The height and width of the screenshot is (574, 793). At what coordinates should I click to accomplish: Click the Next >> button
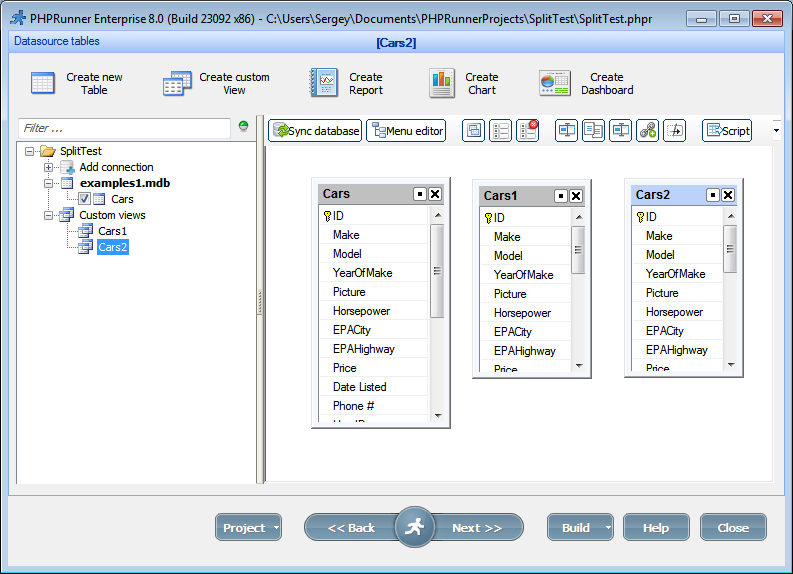pos(477,528)
